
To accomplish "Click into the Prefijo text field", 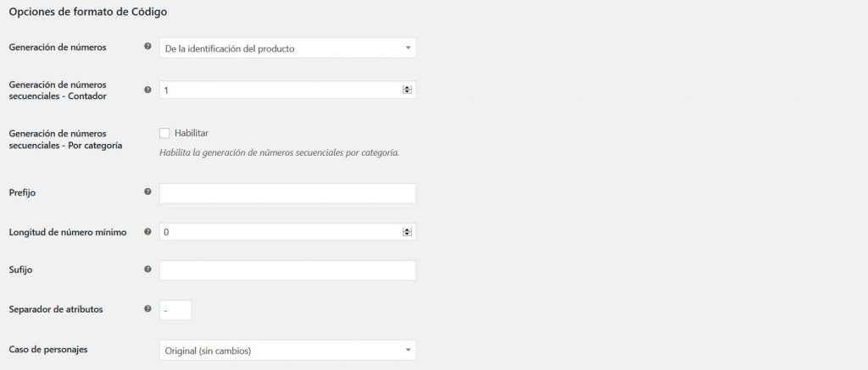I will [x=287, y=193].
